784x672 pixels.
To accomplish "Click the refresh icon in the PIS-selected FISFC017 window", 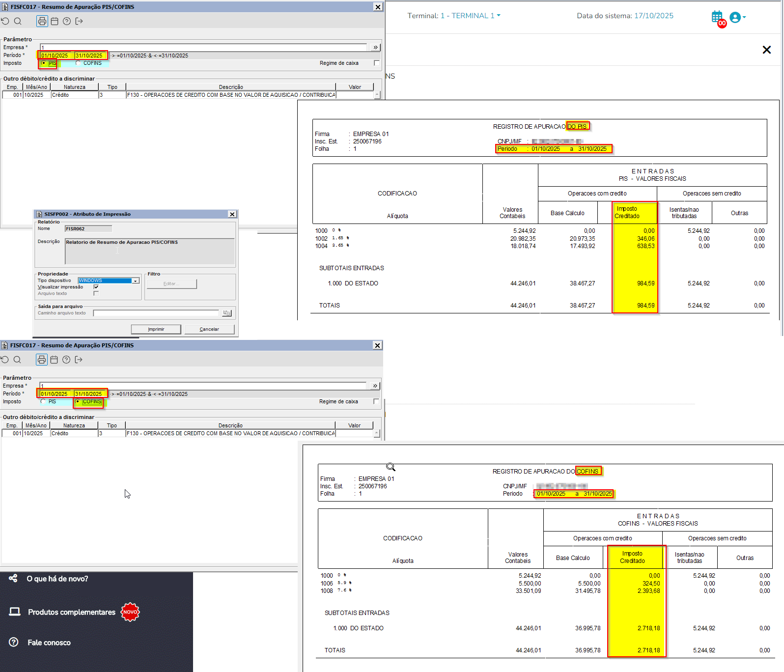I will [5, 21].
